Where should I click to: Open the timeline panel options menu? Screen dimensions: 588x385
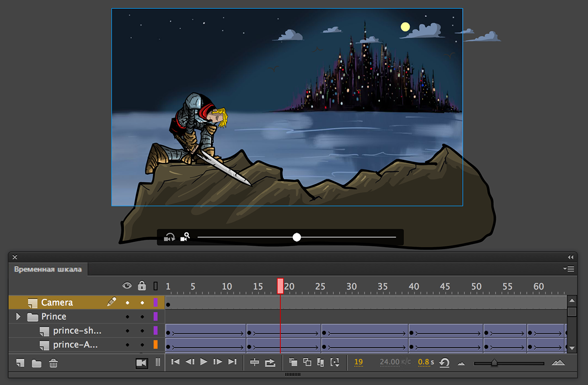click(x=568, y=269)
